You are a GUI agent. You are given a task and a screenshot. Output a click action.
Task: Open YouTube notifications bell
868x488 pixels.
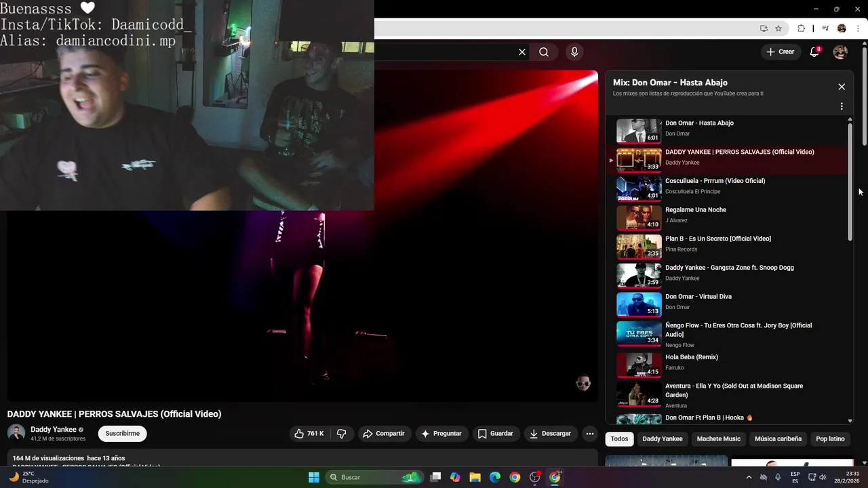pos(815,52)
